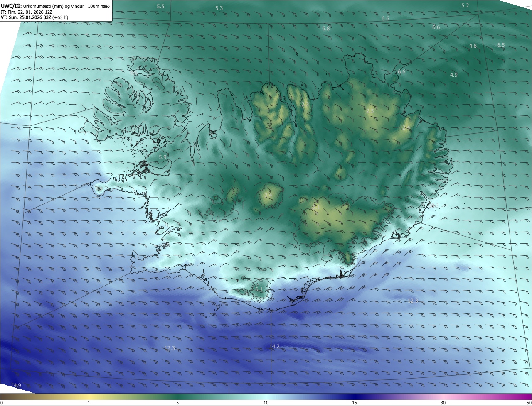Viewport: 532px width, 406px height.
Task: Click the UWC/IG Úrkomumætti title line
Action: pyautogui.click(x=55, y=6)
